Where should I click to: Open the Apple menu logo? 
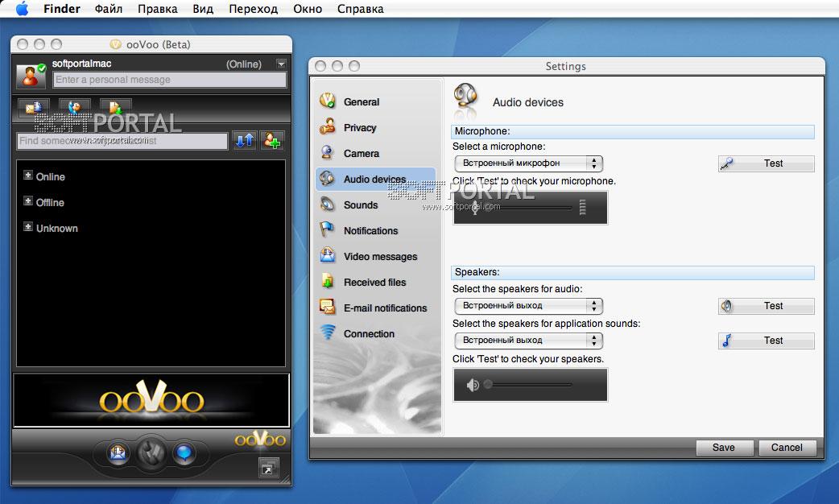[22, 9]
